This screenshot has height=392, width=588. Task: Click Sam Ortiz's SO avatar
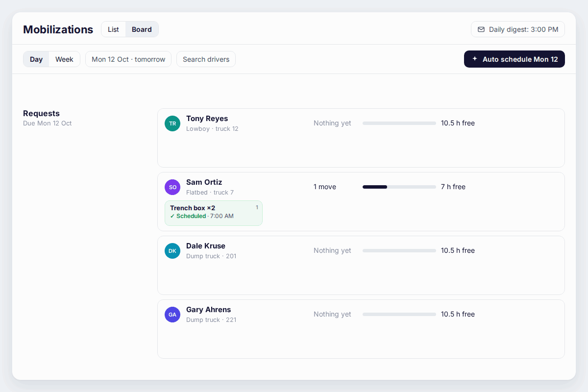(172, 187)
